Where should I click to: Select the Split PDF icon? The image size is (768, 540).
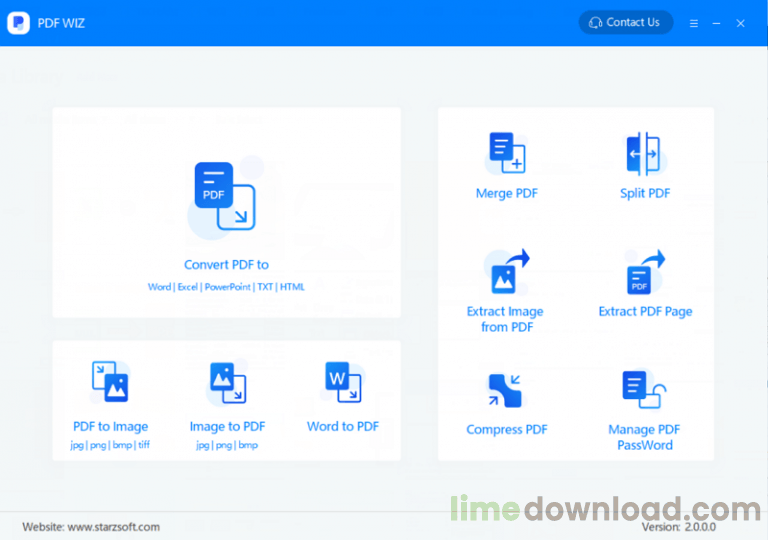coord(644,153)
